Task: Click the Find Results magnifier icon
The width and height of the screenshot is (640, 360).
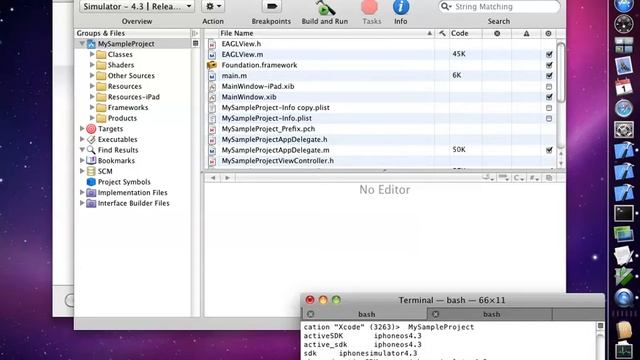Action: pos(91,150)
